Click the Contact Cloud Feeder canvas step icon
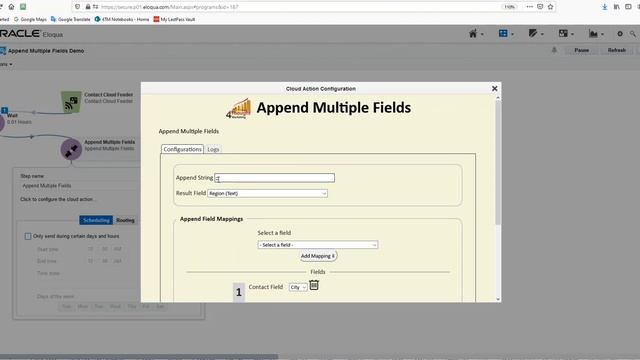This screenshot has height=360, width=640. [x=71, y=102]
